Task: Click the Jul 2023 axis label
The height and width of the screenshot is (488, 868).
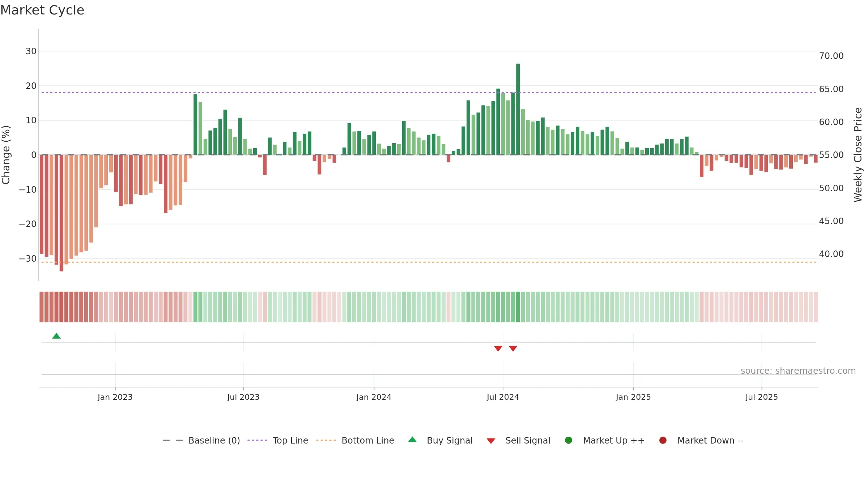Action: point(243,397)
